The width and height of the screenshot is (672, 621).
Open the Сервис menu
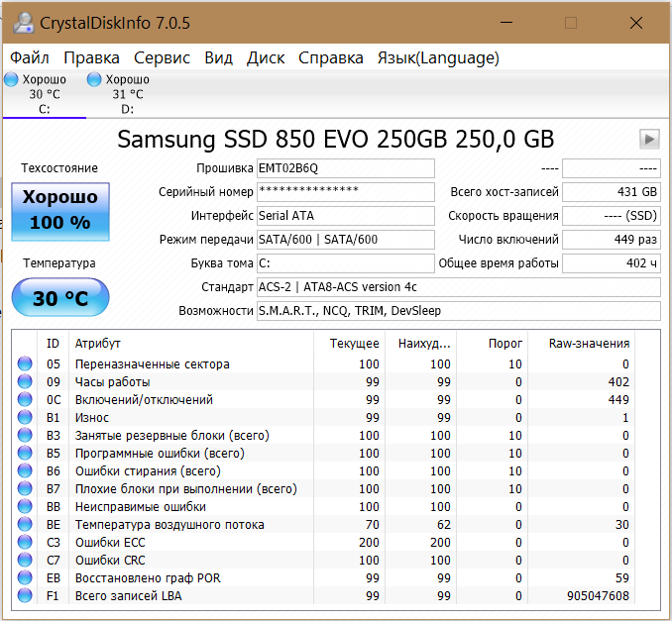pos(162,57)
